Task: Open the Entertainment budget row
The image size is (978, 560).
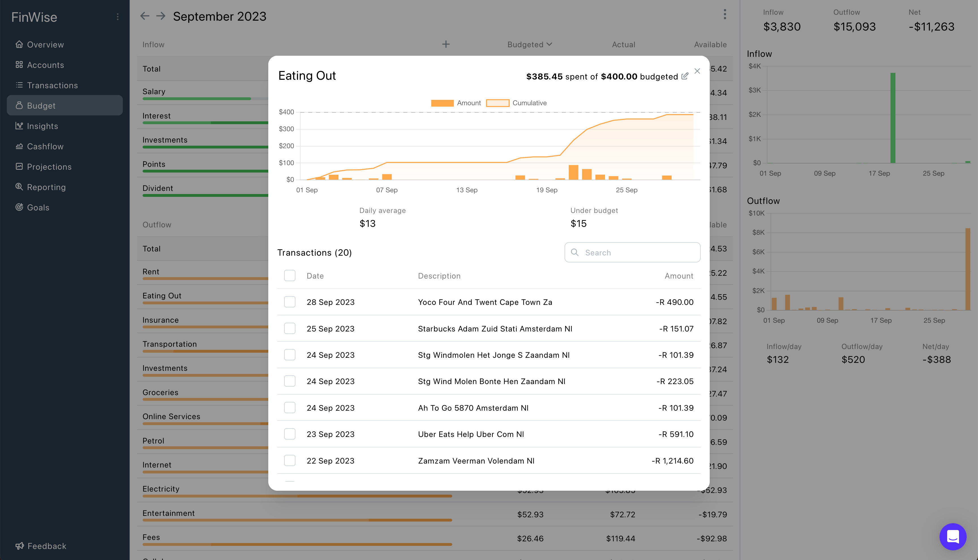Action: point(435,515)
